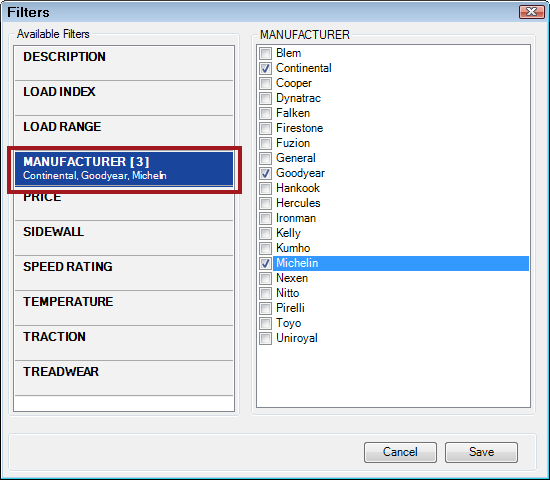Save the filter settings
The height and width of the screenshot is (480, 550).
coord(481,452)
